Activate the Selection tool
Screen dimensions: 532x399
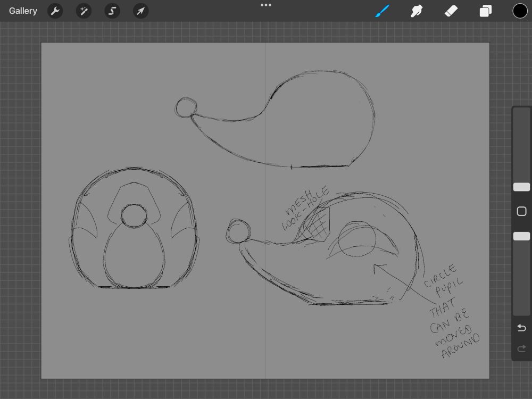tap(112, 11)
